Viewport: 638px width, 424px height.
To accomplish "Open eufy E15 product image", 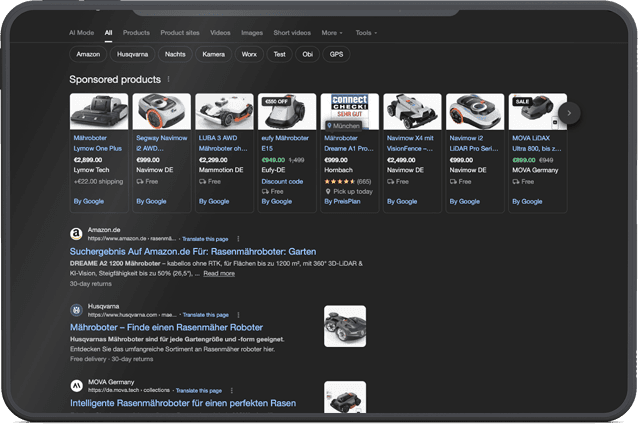I will (x=287, y=111).
